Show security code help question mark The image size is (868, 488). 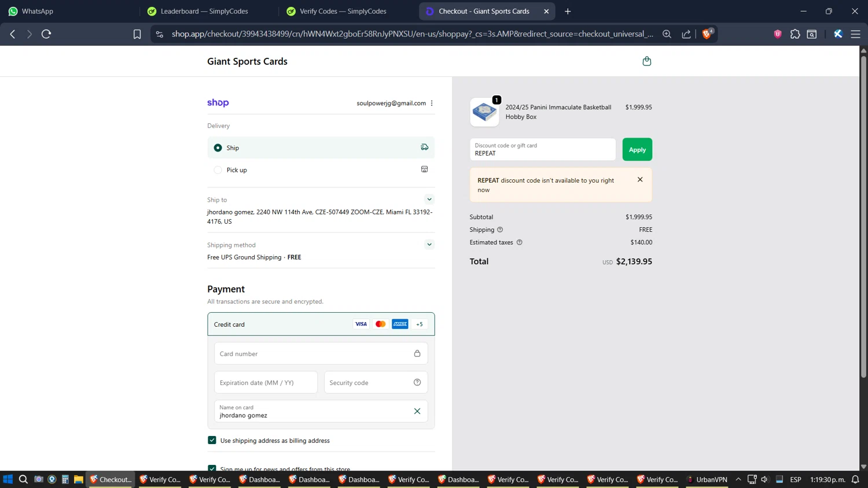tap(417, 382)
